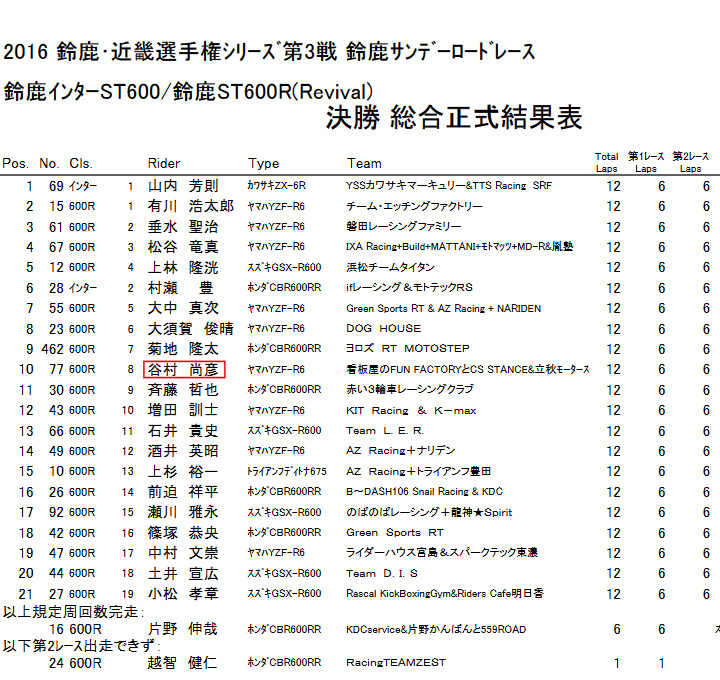The image size is (720, 680).
Task: Select the title text 決勝 総合正式結果表
Action: 454,118
